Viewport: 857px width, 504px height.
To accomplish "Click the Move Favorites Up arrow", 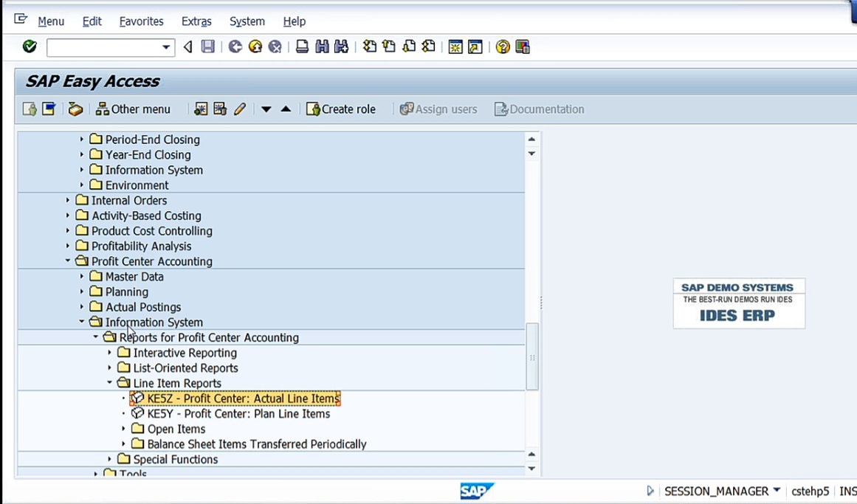I will (286, 109).
